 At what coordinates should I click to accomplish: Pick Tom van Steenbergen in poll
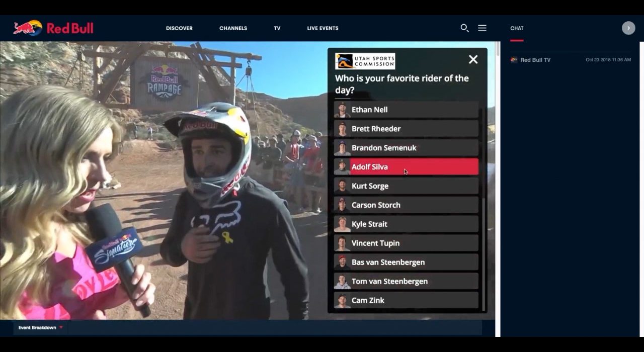[406, 282]
